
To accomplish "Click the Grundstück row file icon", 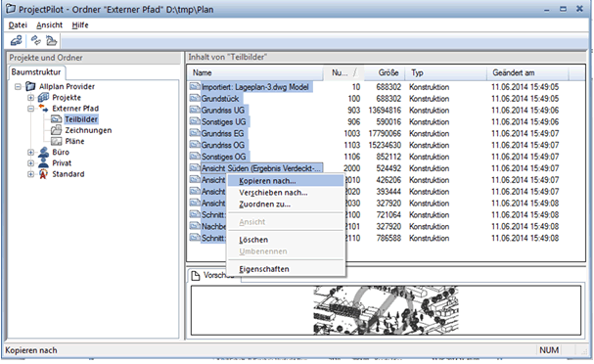I will coord(195,99).
